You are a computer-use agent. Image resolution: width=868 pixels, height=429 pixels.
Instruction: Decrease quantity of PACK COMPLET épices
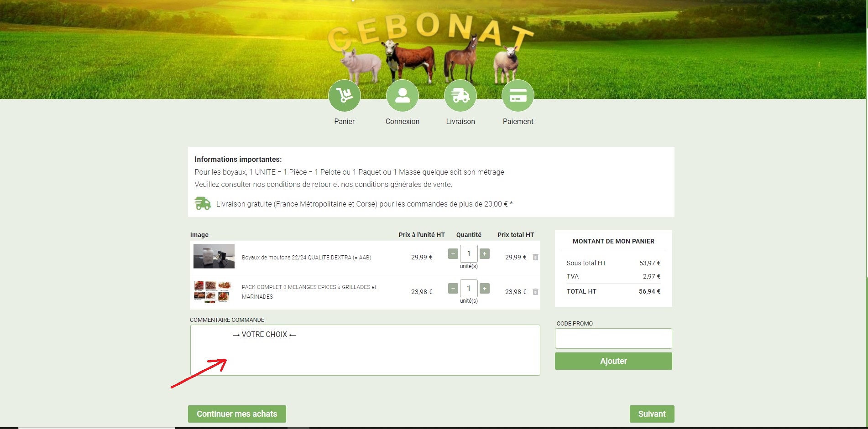[x=453, y=288]
